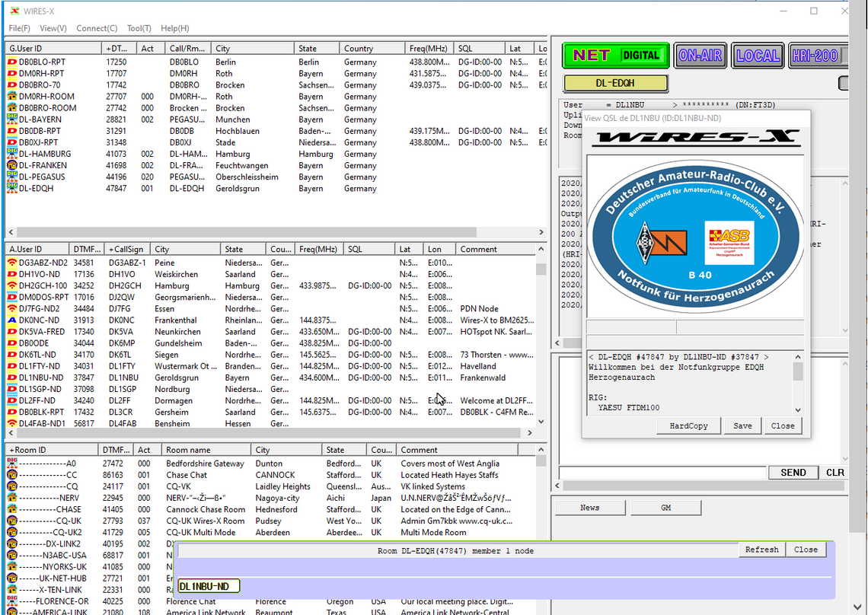Viewport: 868px width, 615px height.
Task: Click group list horizontal scrollbar right arrow
Action: coord(541,232)
